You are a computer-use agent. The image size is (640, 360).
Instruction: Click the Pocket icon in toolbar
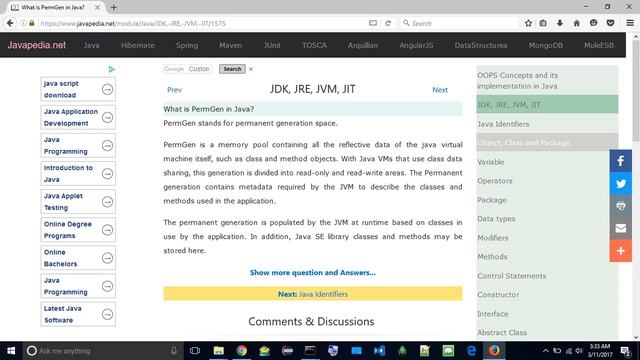click(611, 23)
